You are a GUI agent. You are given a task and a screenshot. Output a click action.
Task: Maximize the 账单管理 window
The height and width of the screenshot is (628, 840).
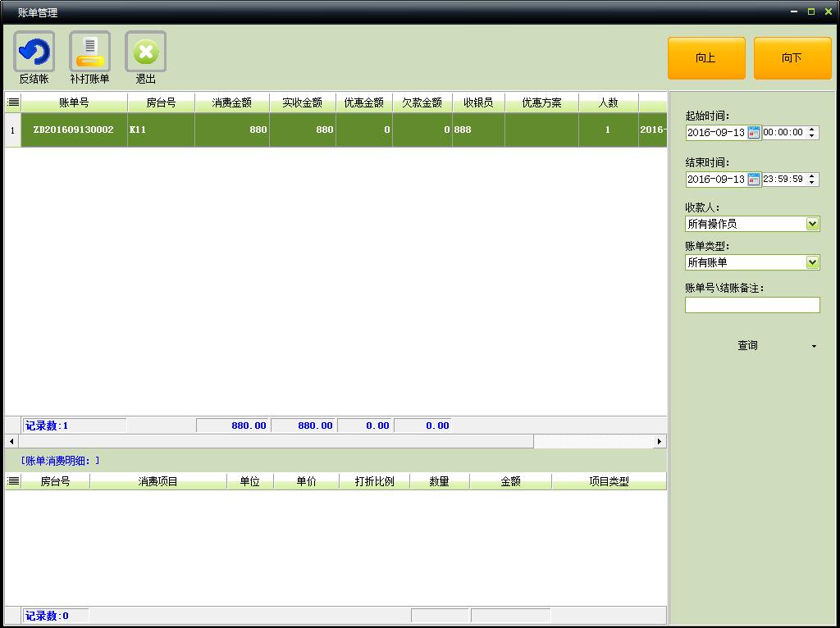pos(811,11)
